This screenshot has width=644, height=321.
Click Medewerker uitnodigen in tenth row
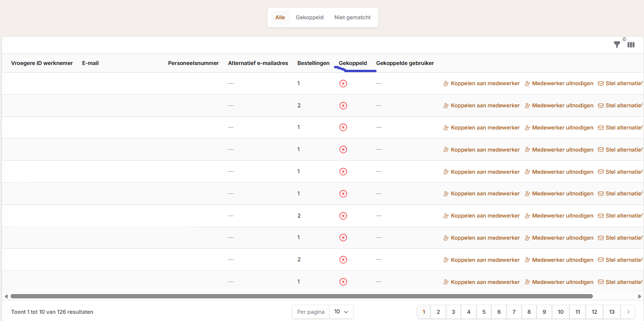click(x=559, y=282)
